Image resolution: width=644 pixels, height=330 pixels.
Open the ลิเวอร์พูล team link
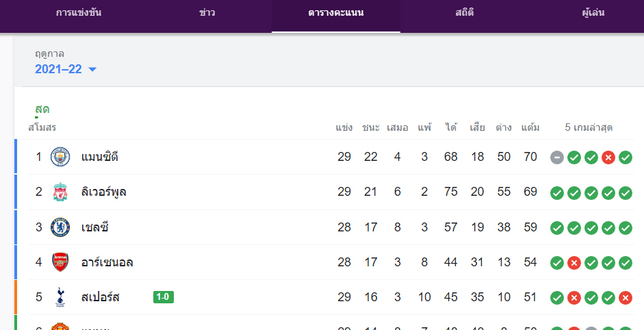pyautogui.click(x=103, y=192)
